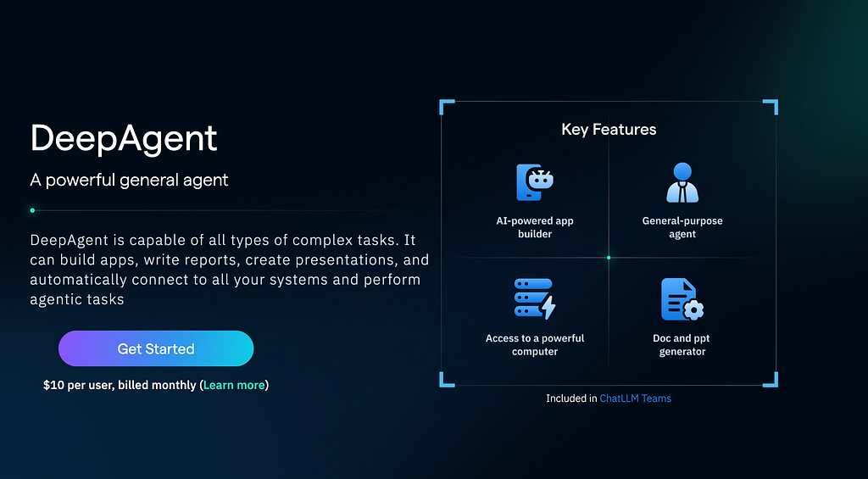Click the Key Features title
The height and width of the screenshot is (479, 868).
click(609, 130)
